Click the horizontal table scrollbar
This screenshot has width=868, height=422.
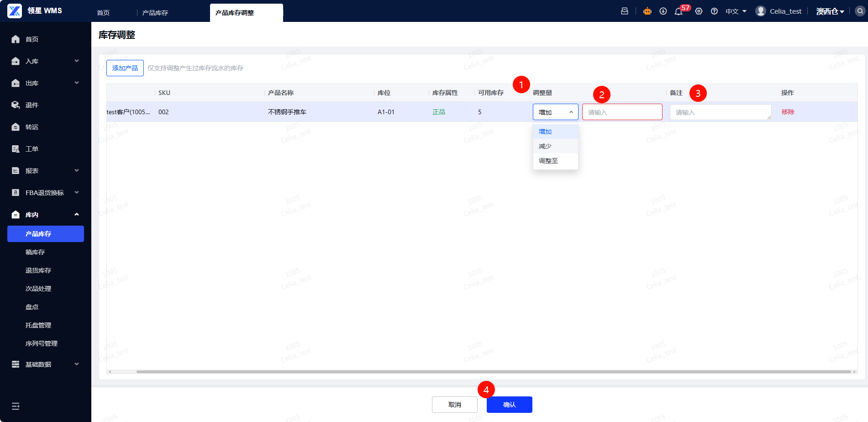tap(493, 372)
